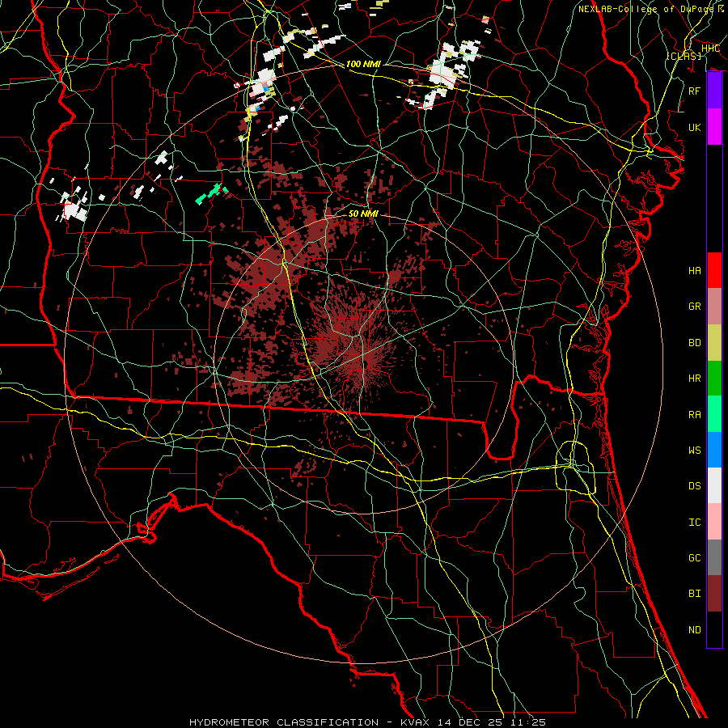Click the radar site center point
This screenshot has width=728, height=728.
[x=365, y=365]
